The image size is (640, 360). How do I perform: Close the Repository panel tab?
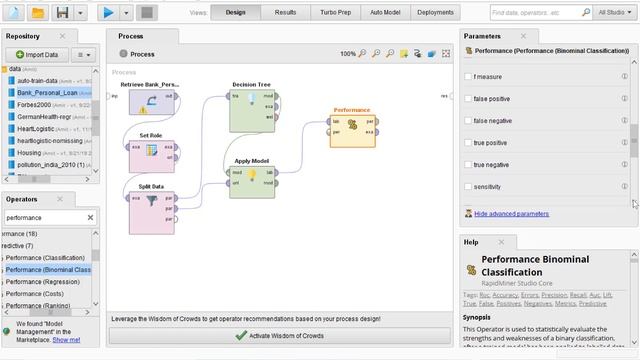(x=62, y=36)
